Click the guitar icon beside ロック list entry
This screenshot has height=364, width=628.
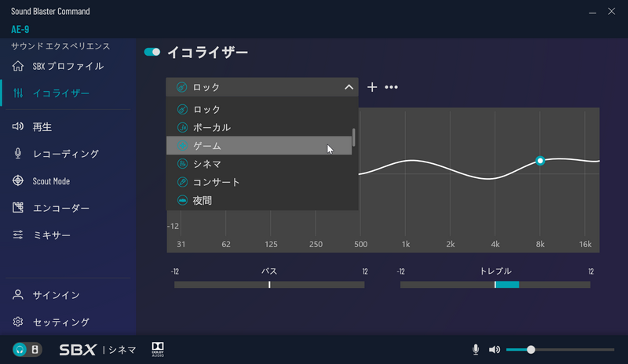pos(182,109)
